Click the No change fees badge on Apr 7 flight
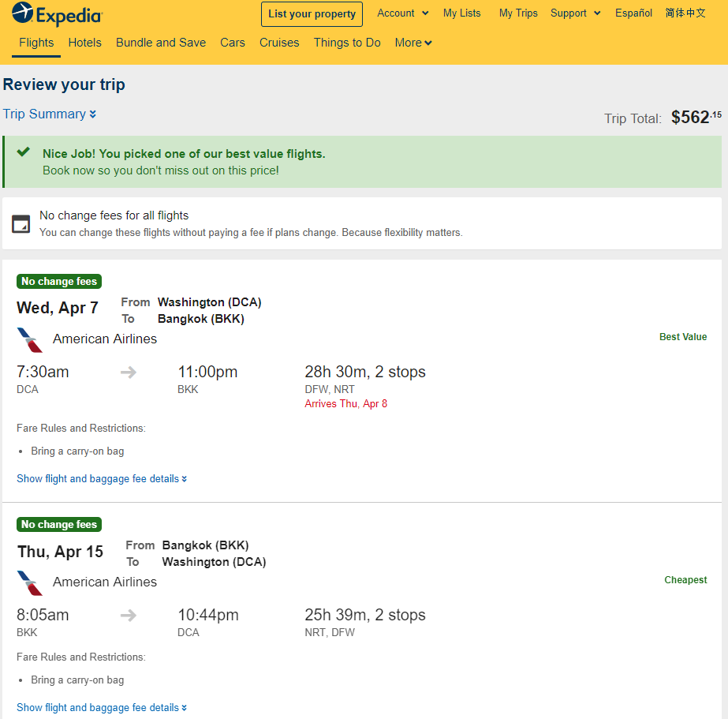 point(59,282)
